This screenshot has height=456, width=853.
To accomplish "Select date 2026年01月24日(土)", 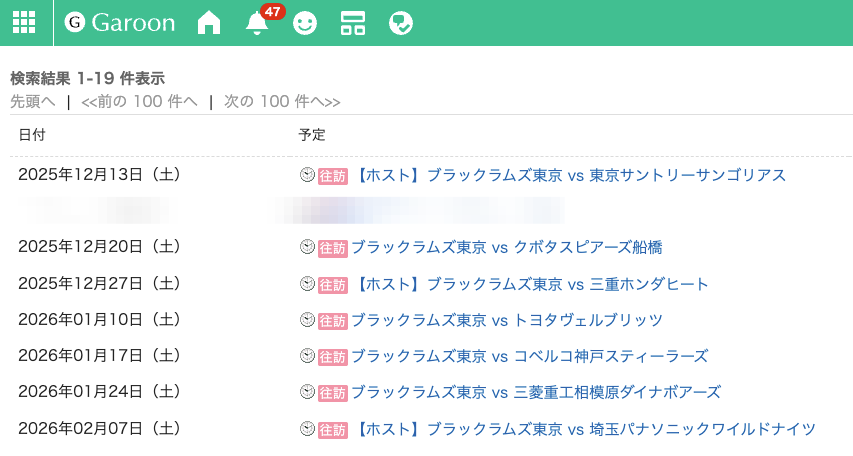I will point(99,391).
